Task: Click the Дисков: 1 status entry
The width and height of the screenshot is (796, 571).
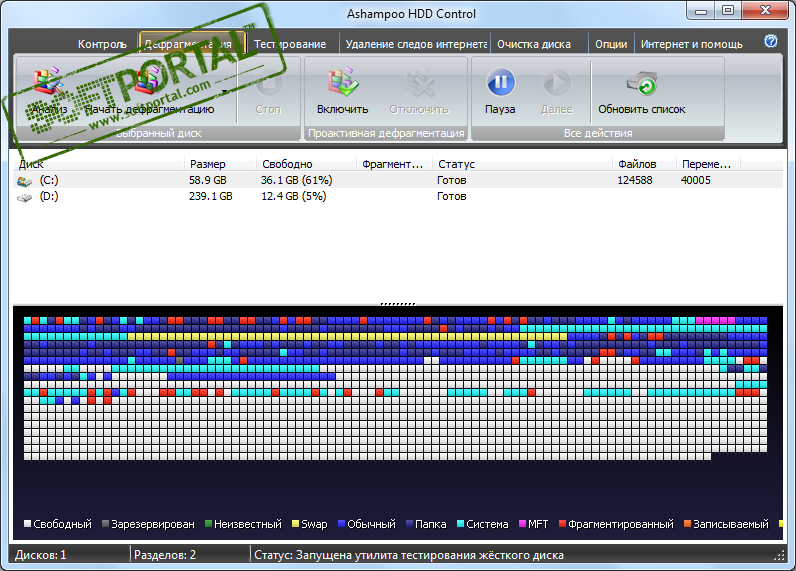Action: pyautogui.click(x=41, y=555)
